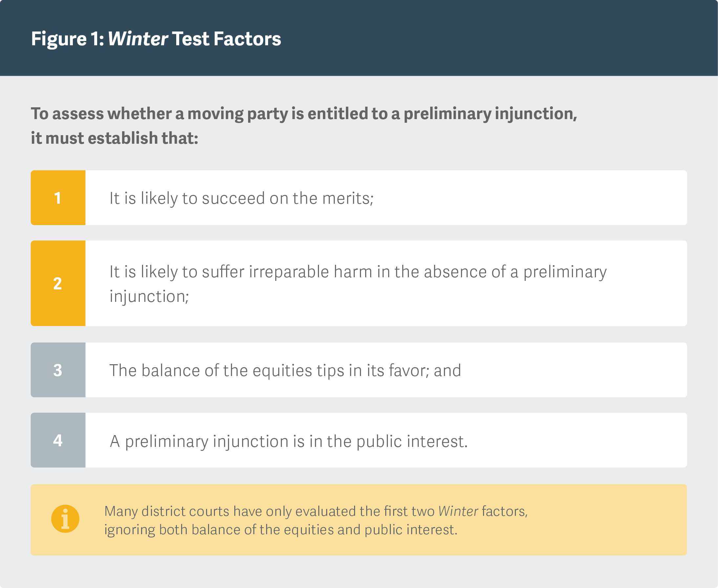
Task: Click "A preliminary injunction is in the public interest"
Action: (x=288, y=441)
